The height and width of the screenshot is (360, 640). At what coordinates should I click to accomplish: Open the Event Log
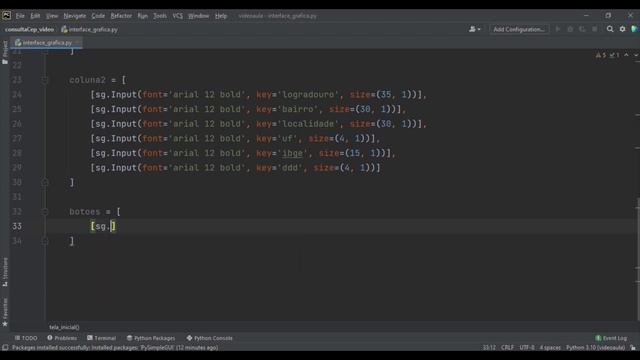pos(611,338)
